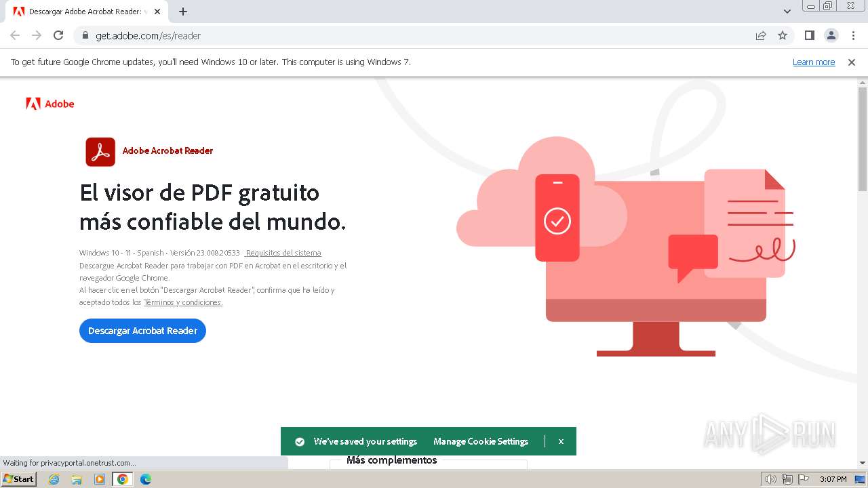The width and height of the screenshot is (868, 488).
Task: Open Windows Media Player taskbar icon
Action: [100, 479]
